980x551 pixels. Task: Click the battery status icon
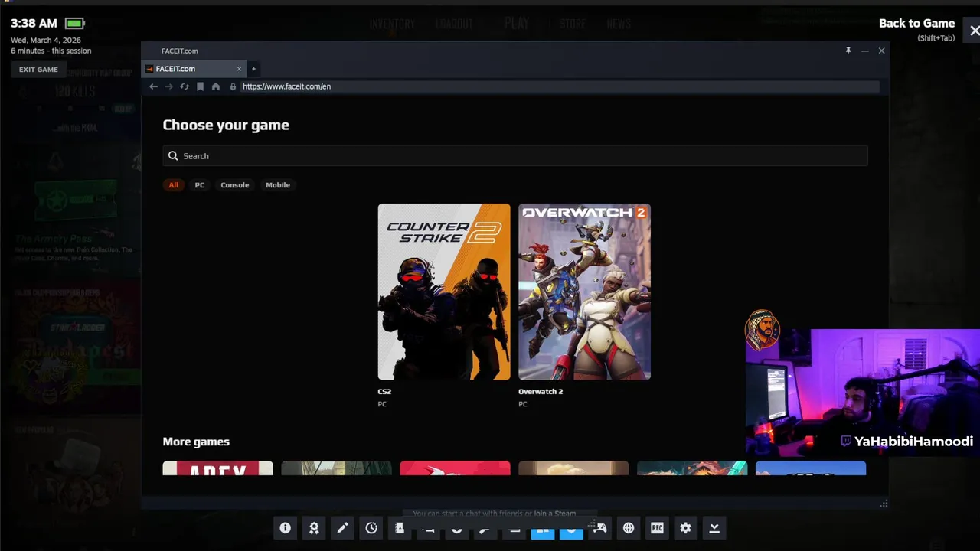point(75,24)
